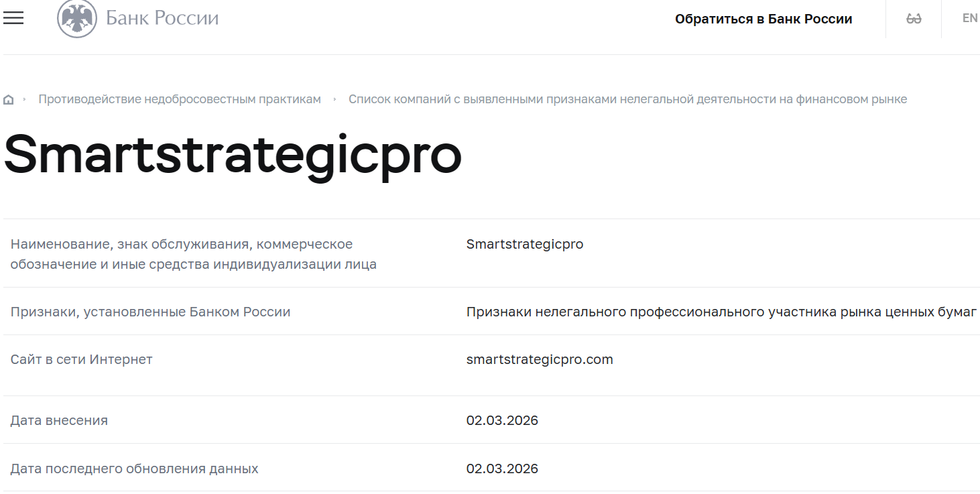Follow breadcrumb «Противодействие недобросовестным практикам»
The width and height of the screenshot is (980, 494).
pos(180,99)
